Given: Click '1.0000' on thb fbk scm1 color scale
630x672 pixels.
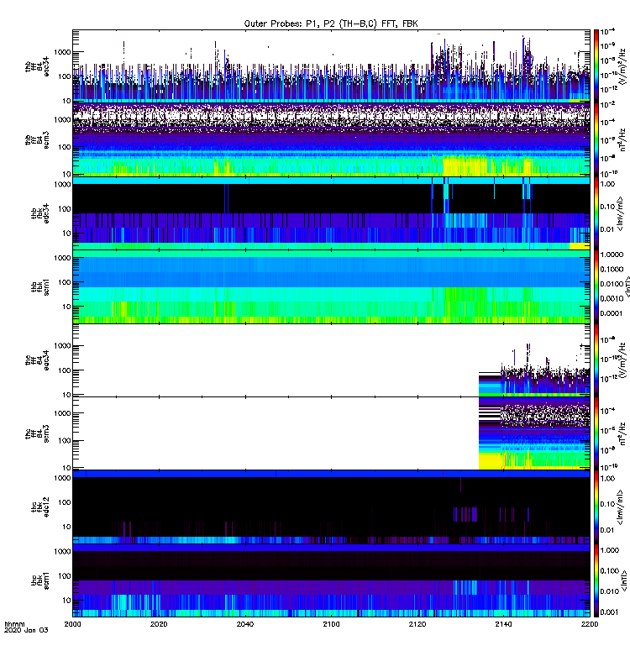Looking at the screenshot, I should tap(612, 255).
